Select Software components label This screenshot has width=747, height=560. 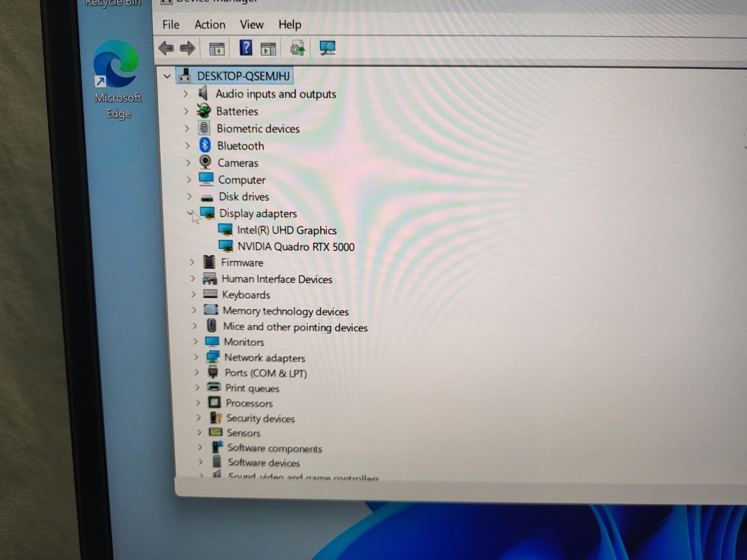tap(275, 448)
